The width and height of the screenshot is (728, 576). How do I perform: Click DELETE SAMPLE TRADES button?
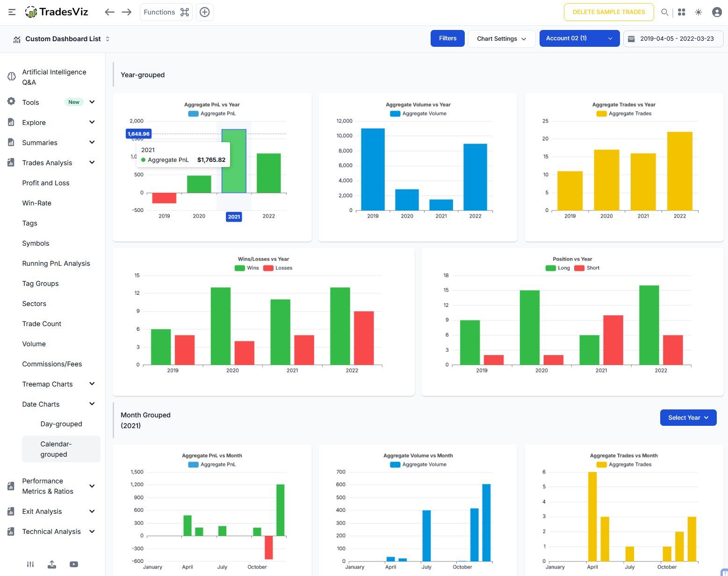point(609,12)
